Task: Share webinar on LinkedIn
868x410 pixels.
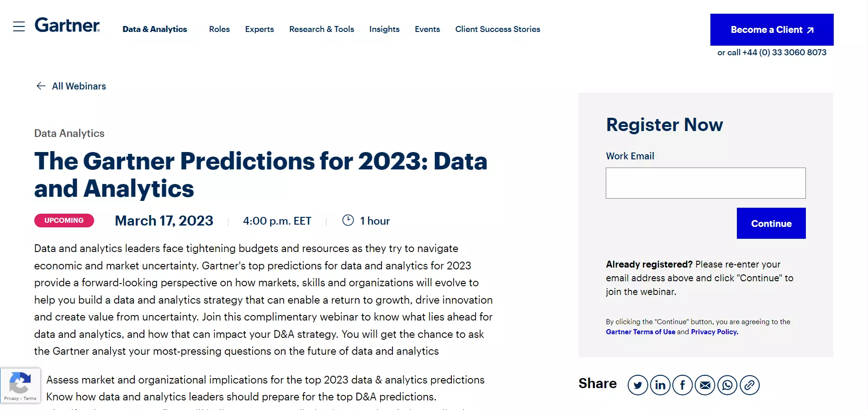Action: tap(660, 385)
